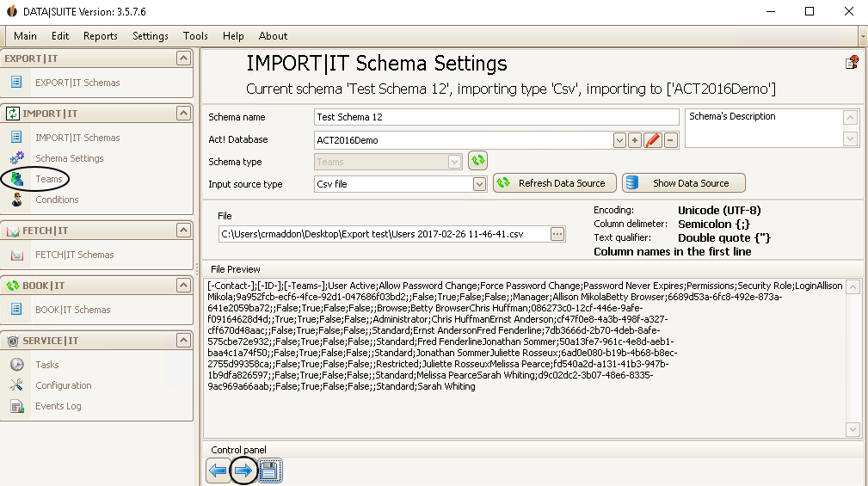Open the Main menu
The width and height of the screenshot is (868, 486).
click(x=26, y=36)
